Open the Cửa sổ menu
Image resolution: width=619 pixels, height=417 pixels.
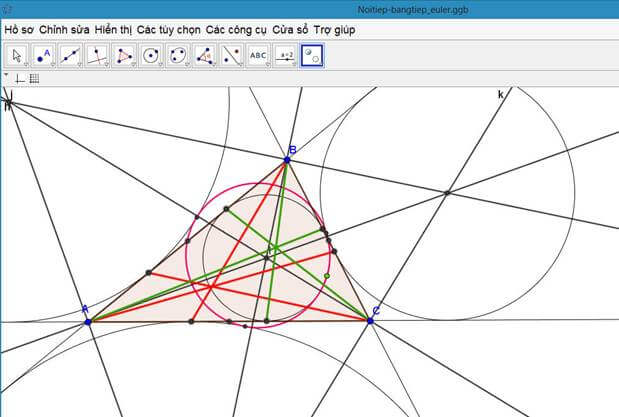[290, 30]
